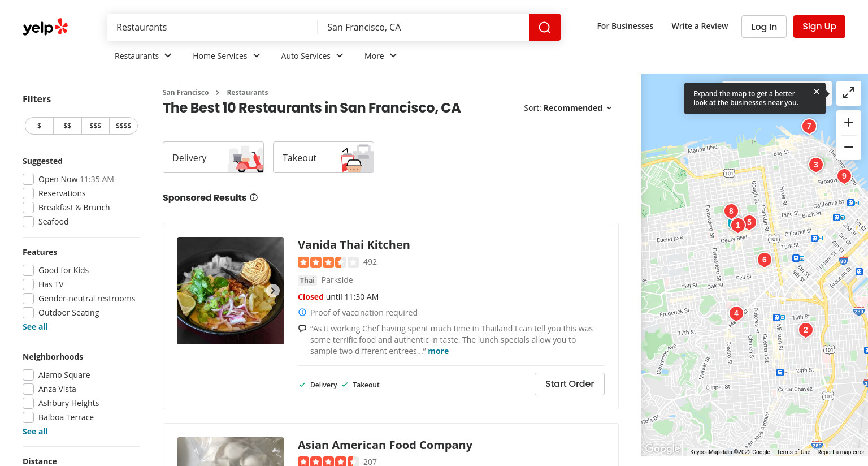Open the Auto Services menu

point(313,55)
